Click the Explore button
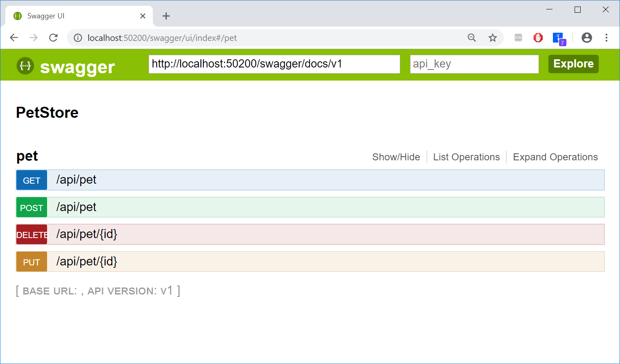The image size is (620, 364). [x=573, y=64]
